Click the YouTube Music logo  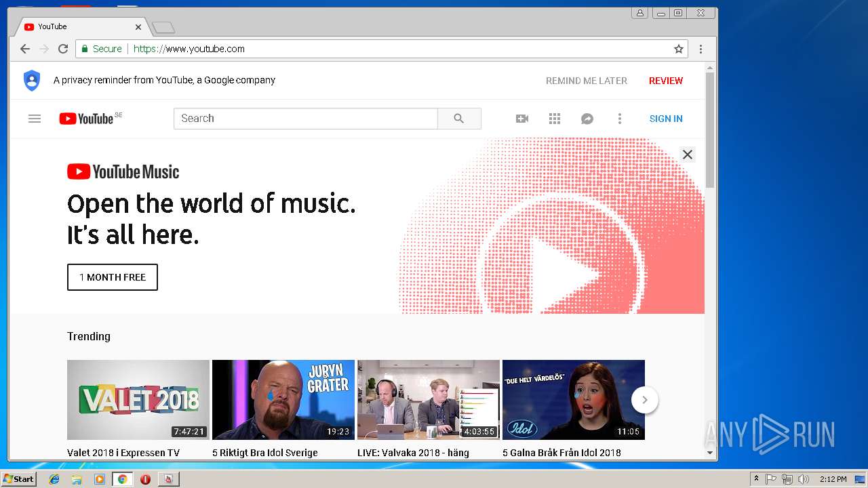[x=123, y=171]
